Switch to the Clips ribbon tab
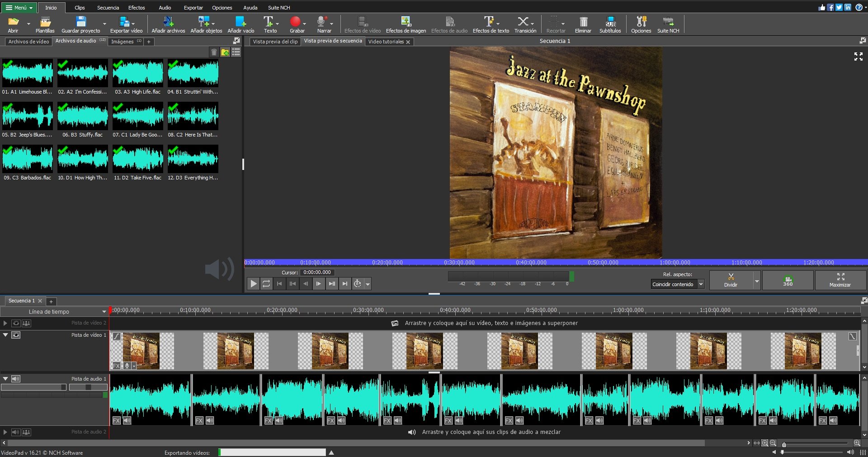868x457 pixels. click(80, 8)
